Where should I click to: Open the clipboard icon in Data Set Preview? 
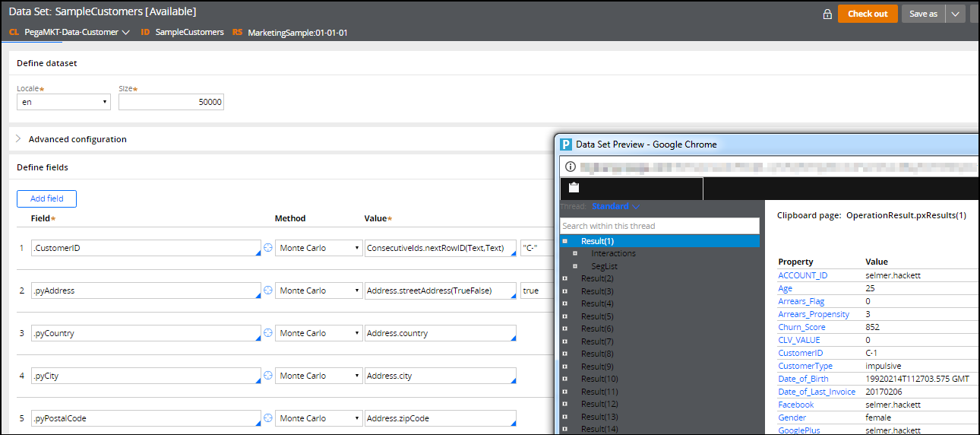(574, 188)
